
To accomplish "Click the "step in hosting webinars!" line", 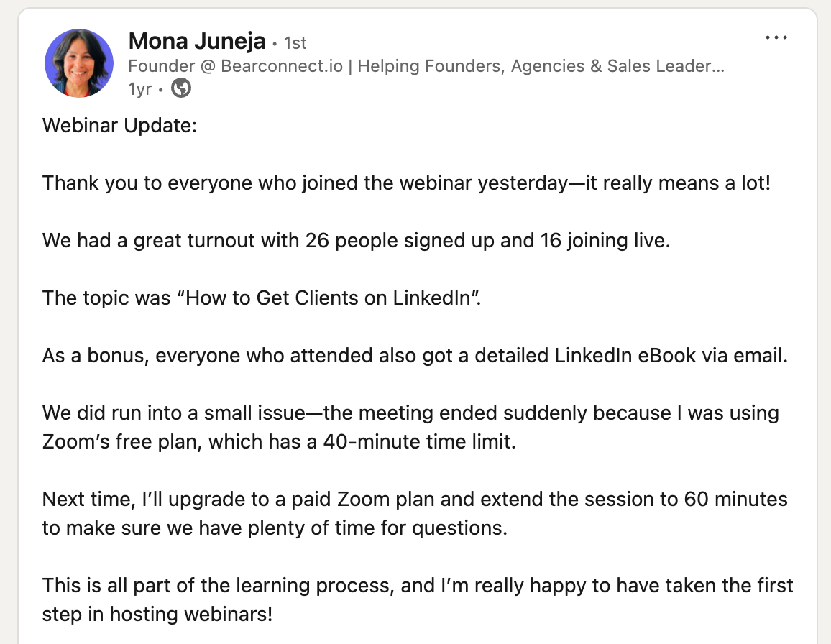I will pos(157,615).
